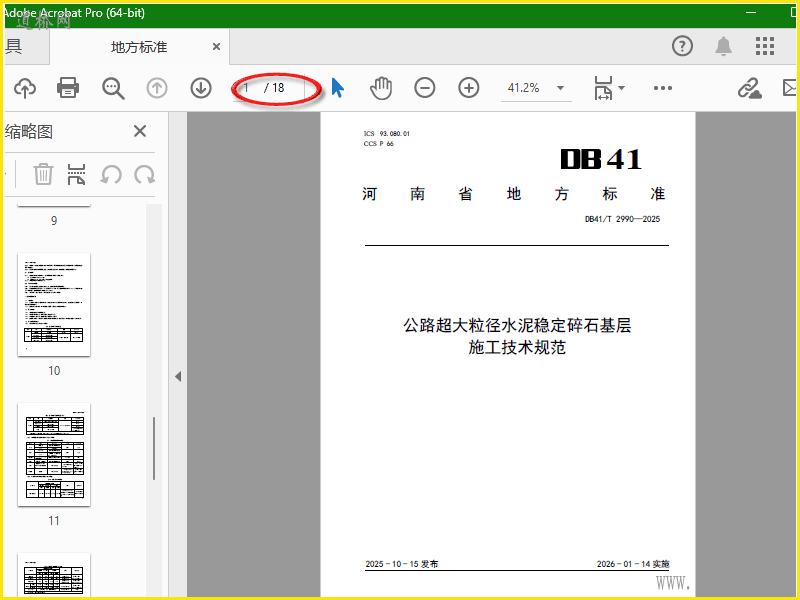Select page 10 thumbnail

(54, 305)
